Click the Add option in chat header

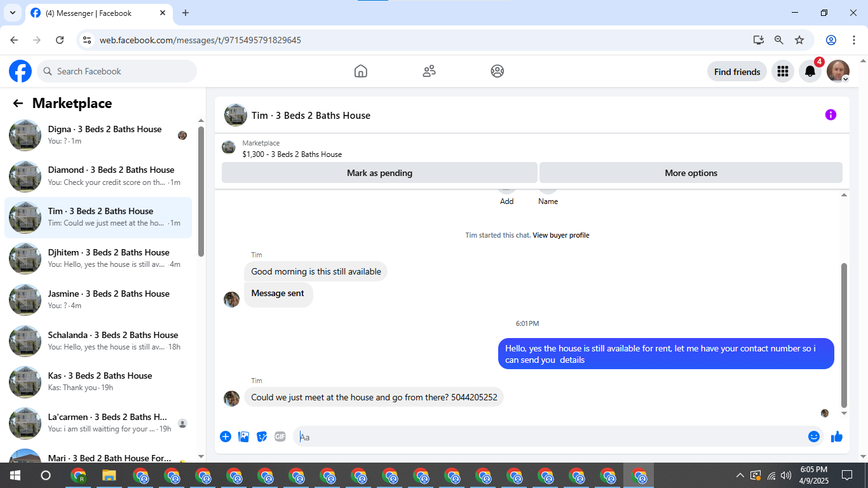[x=506, y=201]
